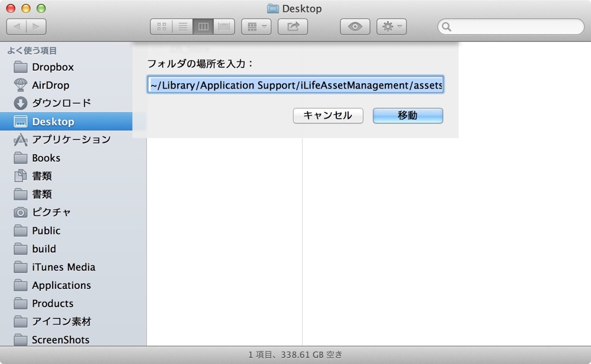The width and height of the screenshot is (591, 364).
Task: Open Products folder in sidebar
Action: click(73, 303)
